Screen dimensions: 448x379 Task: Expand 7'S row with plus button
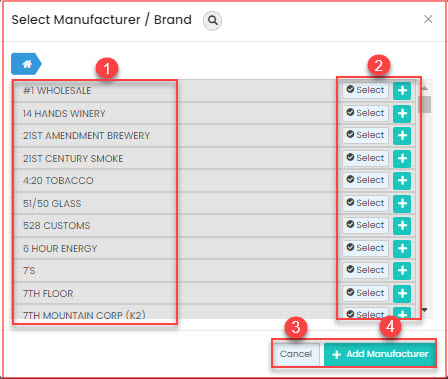402,270
